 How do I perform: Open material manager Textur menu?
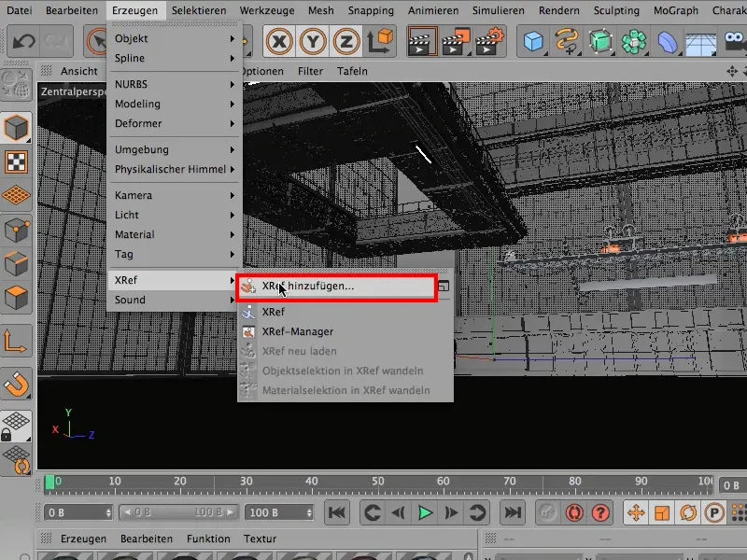(x=260, y=539)
